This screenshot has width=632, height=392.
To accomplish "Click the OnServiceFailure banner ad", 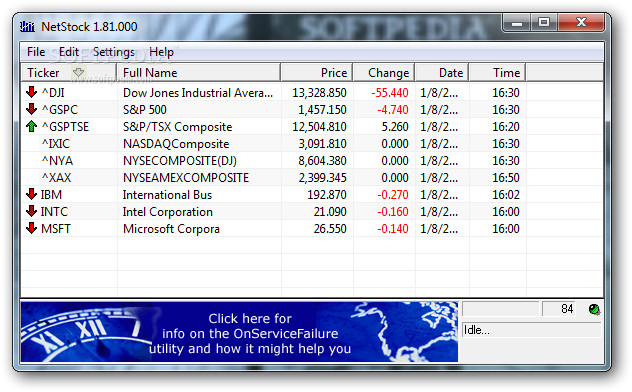I will coord(239,332).
